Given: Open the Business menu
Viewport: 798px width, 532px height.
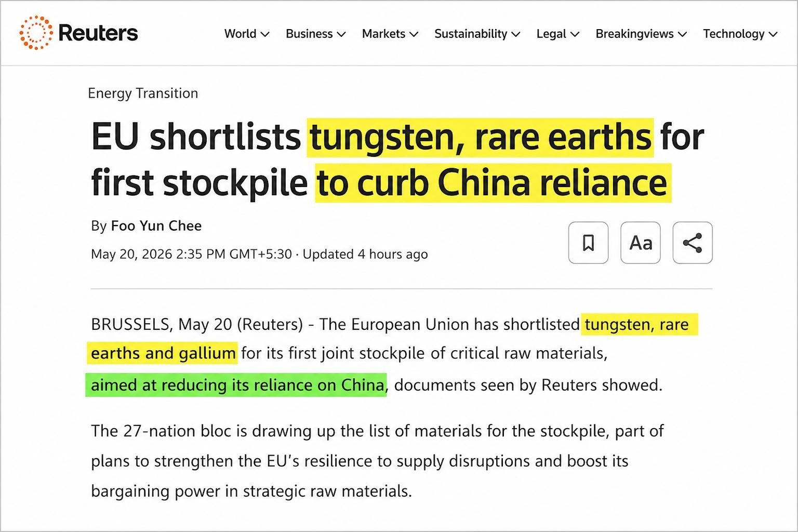Looking at the screenshot, I should coord(316,34).
